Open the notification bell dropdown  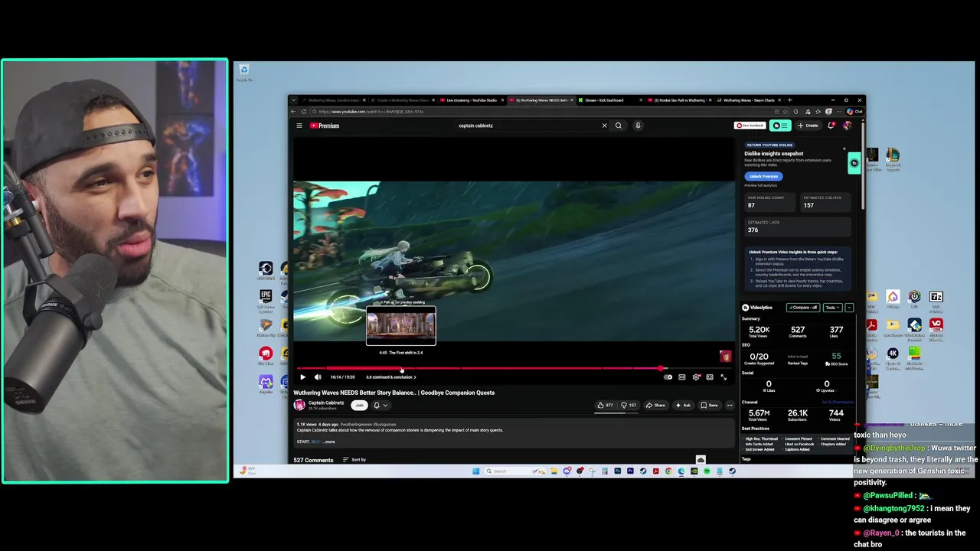380,405
